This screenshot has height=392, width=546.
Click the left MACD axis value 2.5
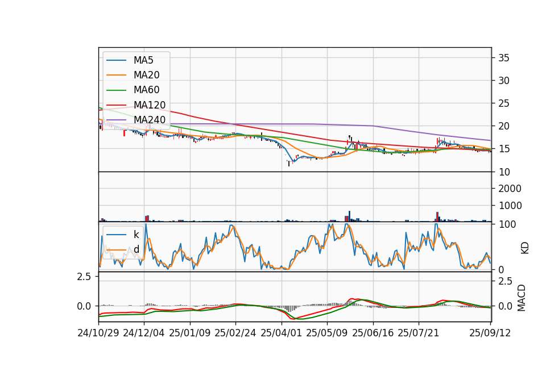(84, 277)
